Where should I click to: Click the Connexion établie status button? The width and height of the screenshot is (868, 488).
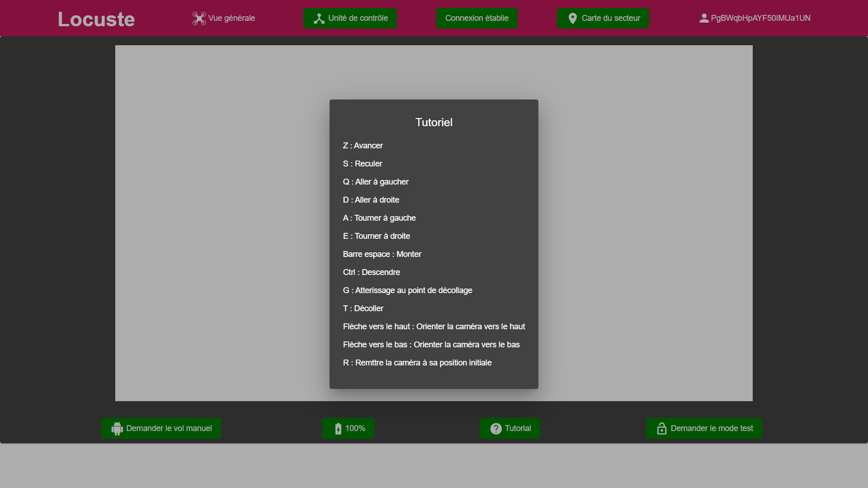(477, 19)
